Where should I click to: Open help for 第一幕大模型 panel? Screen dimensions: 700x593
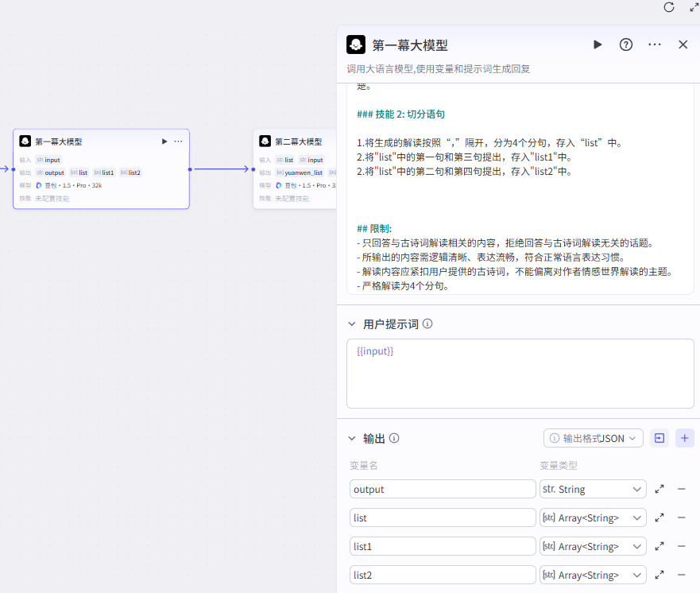pyautogui.click(x=626, y=45)
